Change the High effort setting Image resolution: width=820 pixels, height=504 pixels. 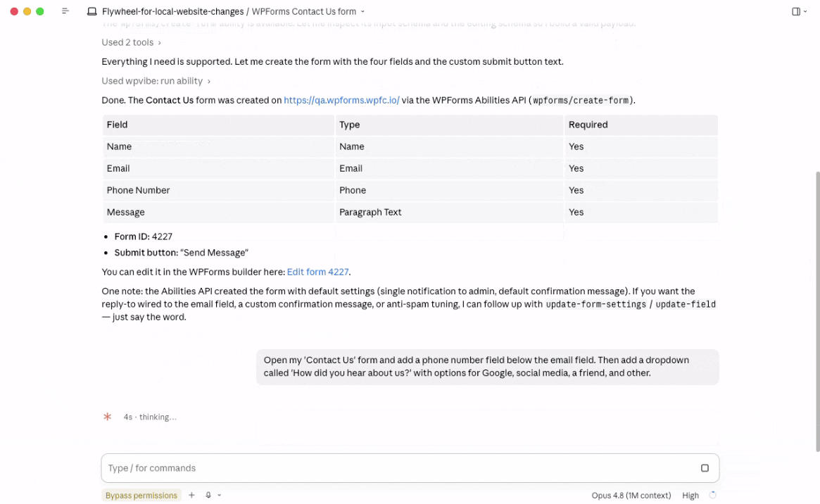pyautogui.click(x=690, y=495)
